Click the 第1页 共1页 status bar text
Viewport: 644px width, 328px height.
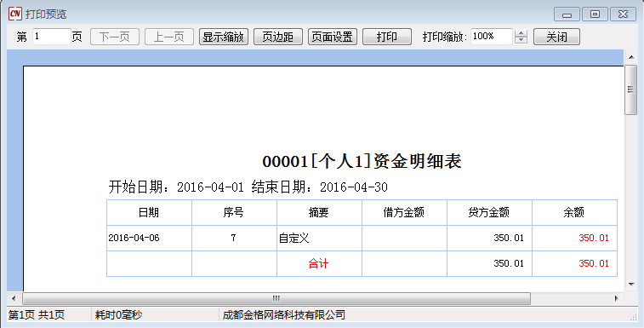click(37, 315)
